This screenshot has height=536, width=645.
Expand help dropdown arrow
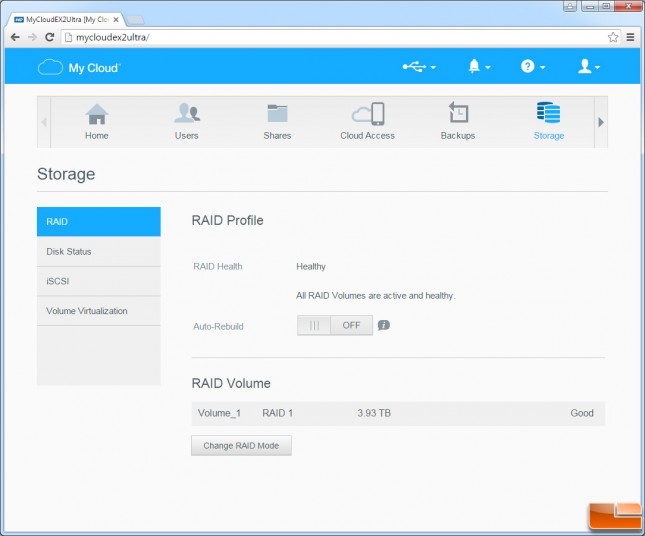(543, 67)
